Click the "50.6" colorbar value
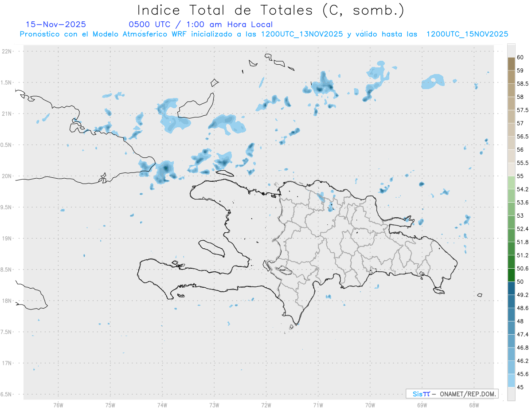This screenshot has height=411, width=532. [x=523, y=269]
